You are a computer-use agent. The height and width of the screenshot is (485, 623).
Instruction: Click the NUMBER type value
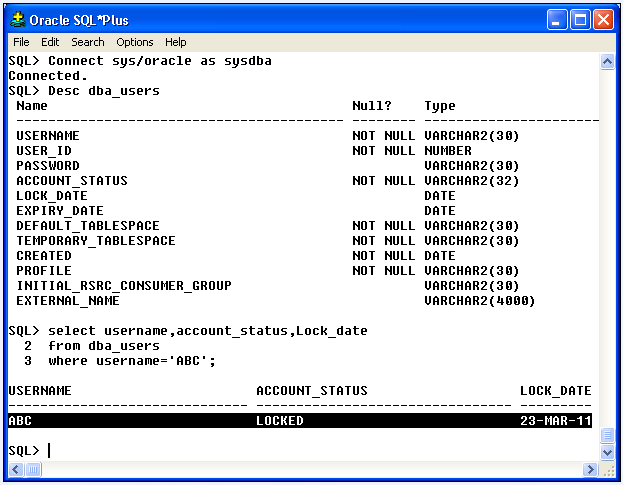(x=448, y=151)
